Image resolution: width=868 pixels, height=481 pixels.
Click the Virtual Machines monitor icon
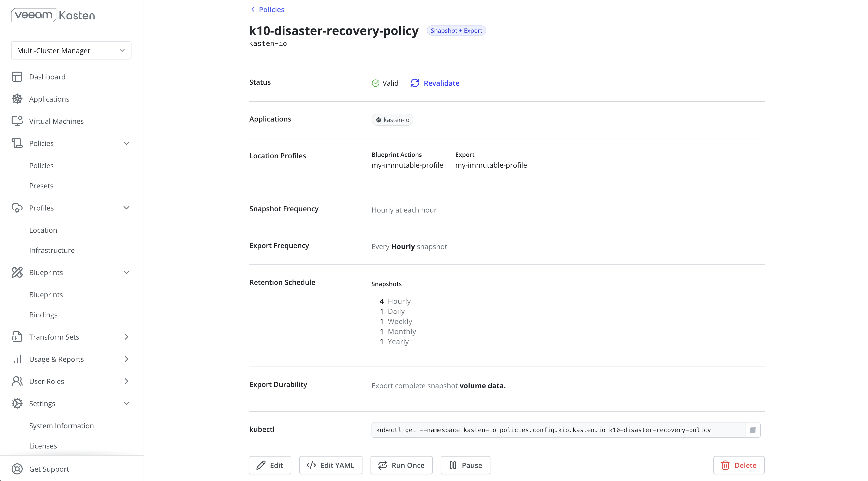point(17,121)
